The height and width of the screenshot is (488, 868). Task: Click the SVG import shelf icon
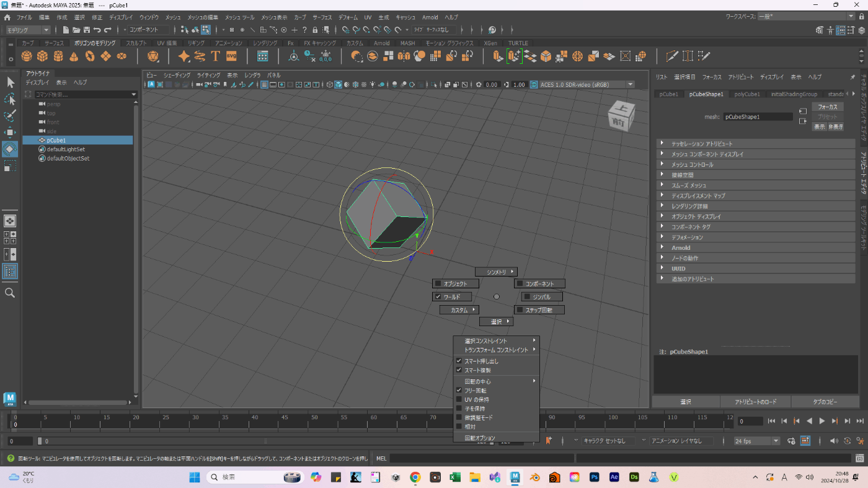tap(231, 56)
